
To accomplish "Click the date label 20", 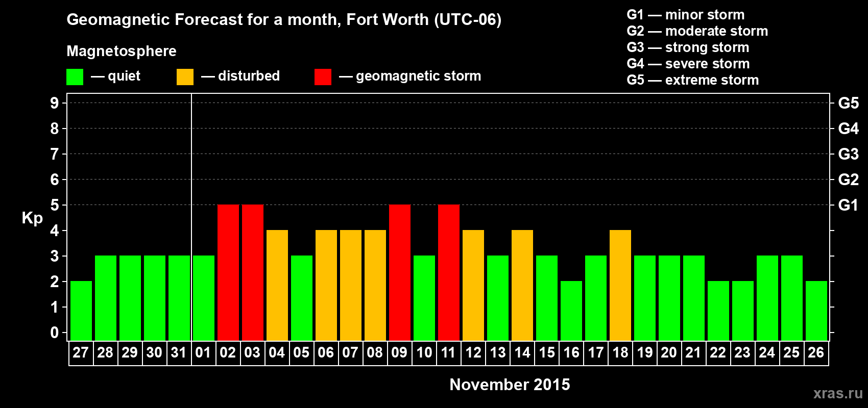I will click(669, 353).
